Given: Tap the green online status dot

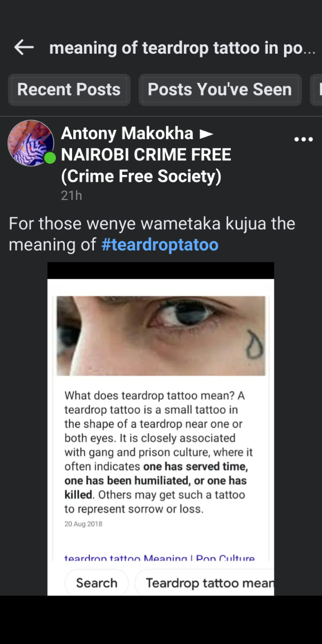Looking at the screenshot, I should [x=50, y=157].
